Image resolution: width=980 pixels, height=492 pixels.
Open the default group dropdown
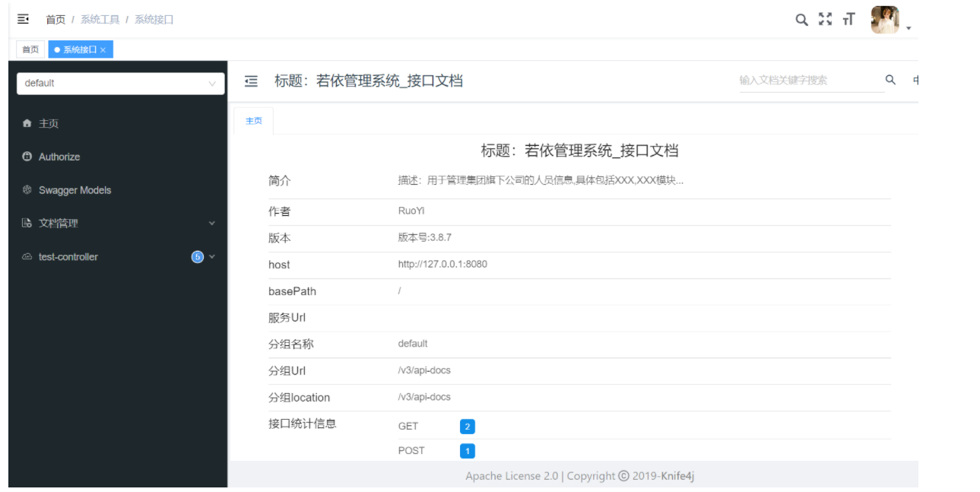[120, 84]
